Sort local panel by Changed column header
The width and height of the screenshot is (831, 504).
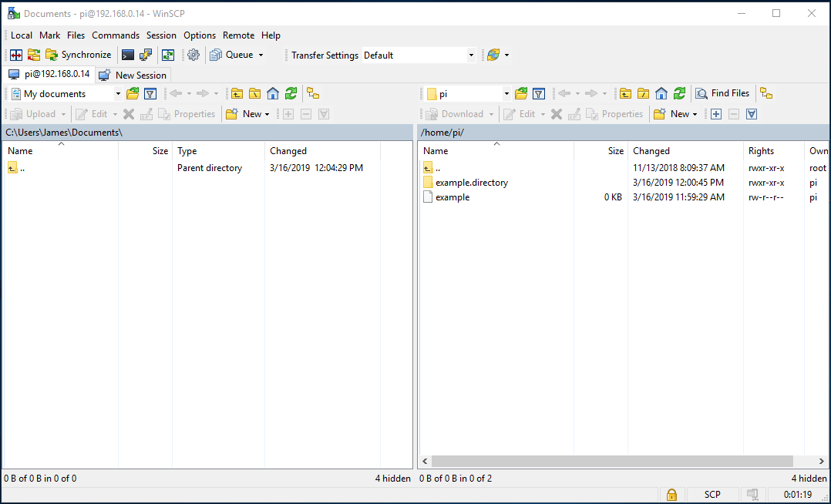(x=322, y=151)
